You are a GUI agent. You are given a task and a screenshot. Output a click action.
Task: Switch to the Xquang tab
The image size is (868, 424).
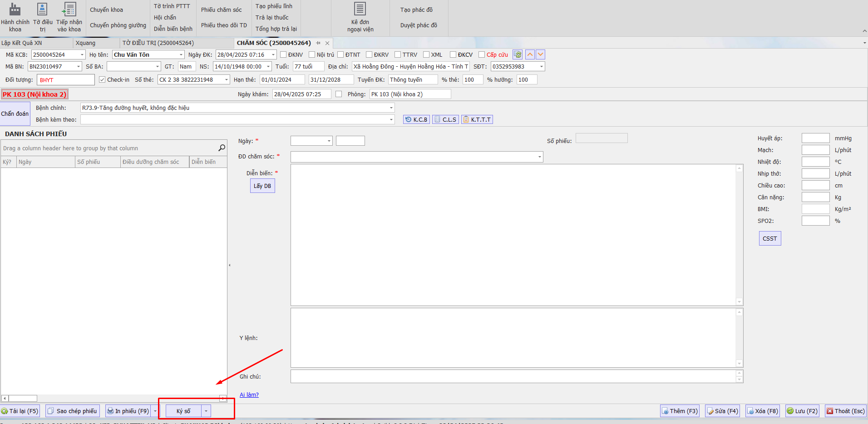[85, 43]
